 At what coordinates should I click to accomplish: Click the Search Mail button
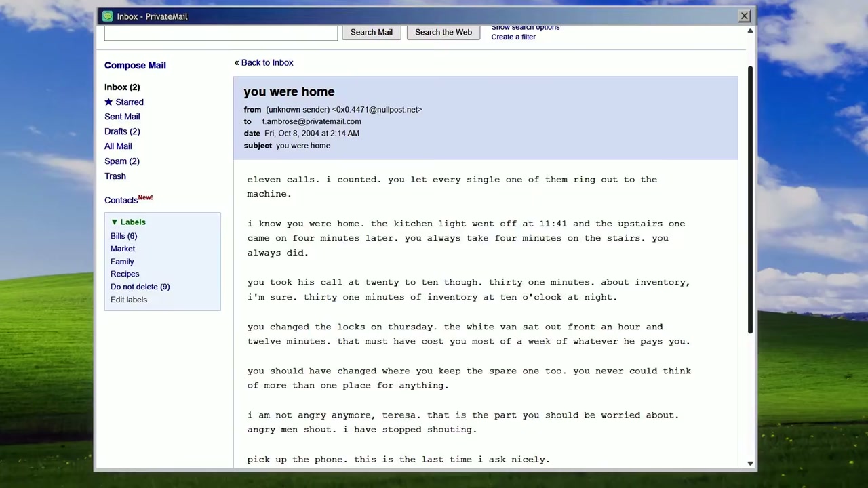372,32
